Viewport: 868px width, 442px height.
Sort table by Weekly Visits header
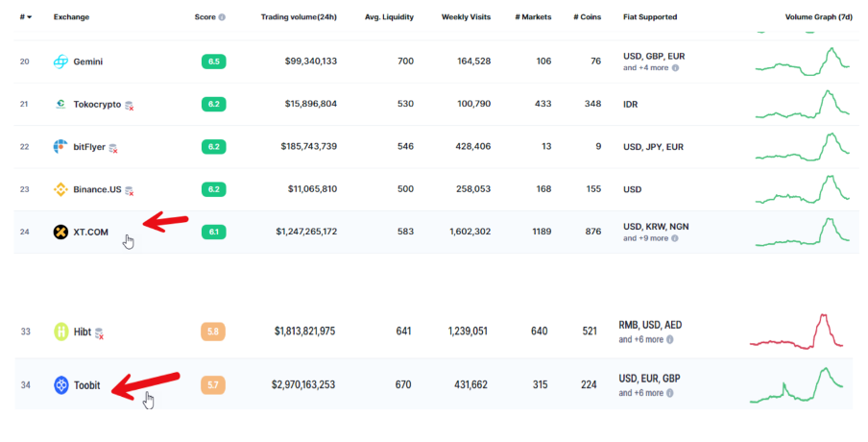[466, 17]
